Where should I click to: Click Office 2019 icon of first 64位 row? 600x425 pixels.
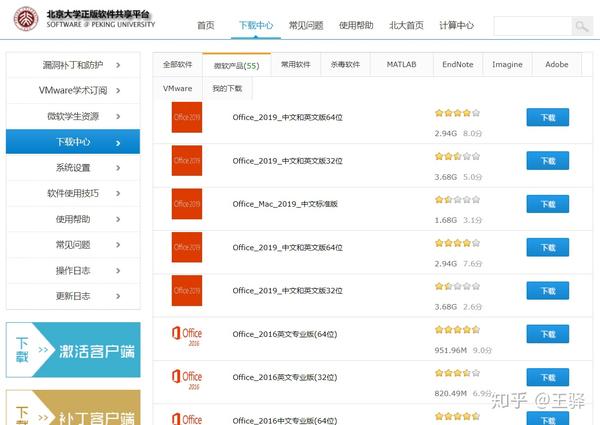(x=187, y=117)
